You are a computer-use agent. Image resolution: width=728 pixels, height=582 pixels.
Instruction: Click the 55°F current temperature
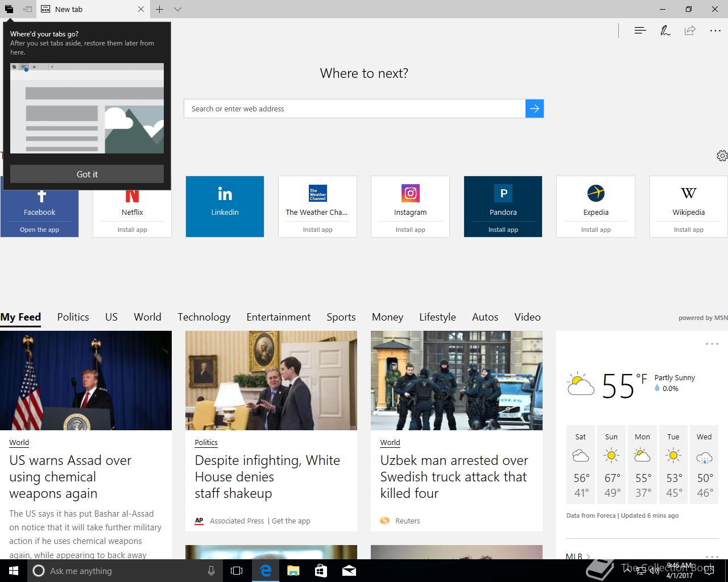pos(624,386)
